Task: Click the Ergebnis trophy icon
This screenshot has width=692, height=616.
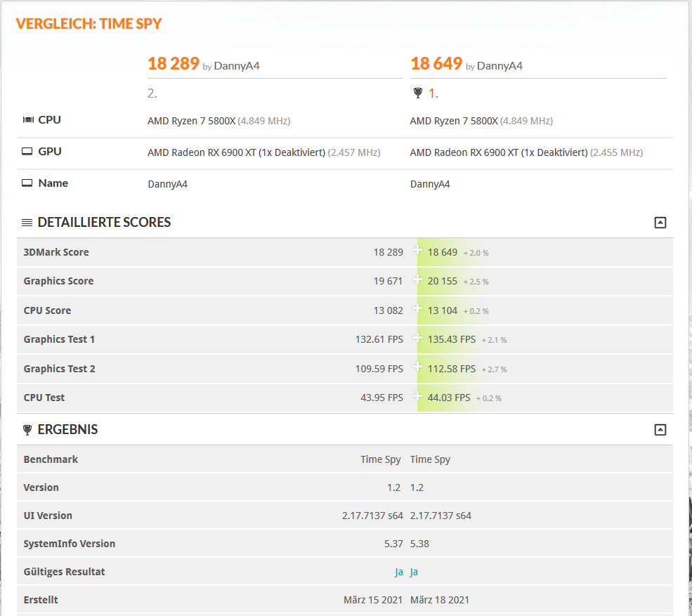Action: [x=27, y=430]
